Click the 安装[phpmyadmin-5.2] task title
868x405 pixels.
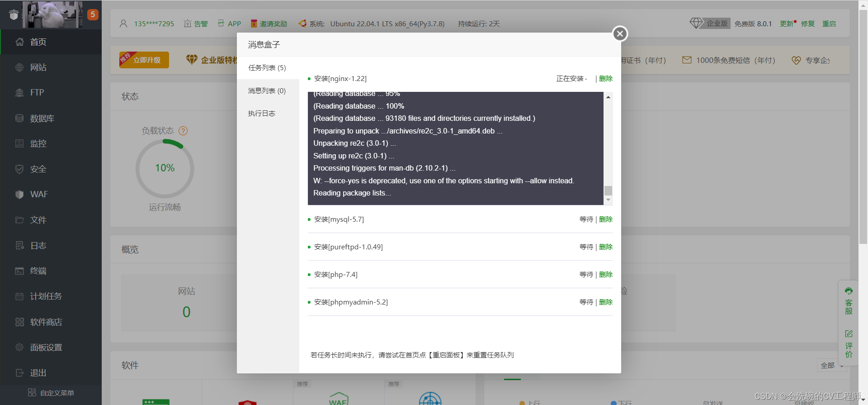point(351,302)
